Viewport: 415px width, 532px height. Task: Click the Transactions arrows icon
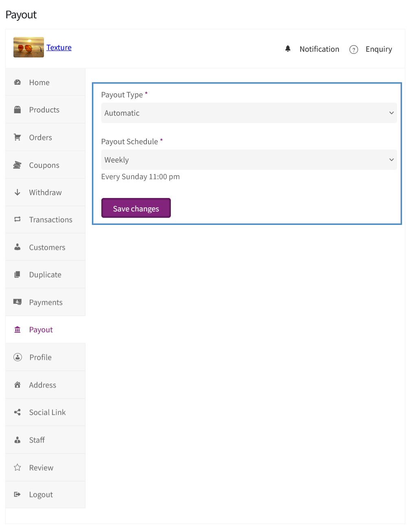pos(17,220)
